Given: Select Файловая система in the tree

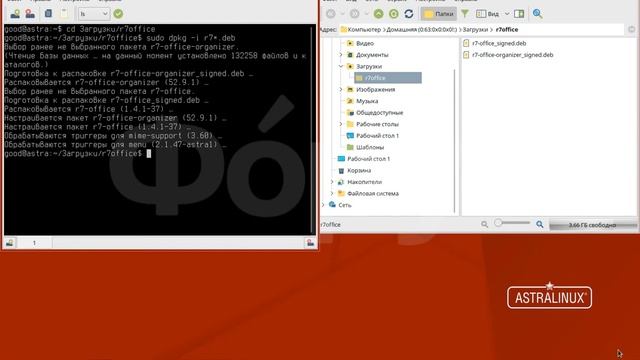Looking at the screenshot, I should [x=373, y=193].
